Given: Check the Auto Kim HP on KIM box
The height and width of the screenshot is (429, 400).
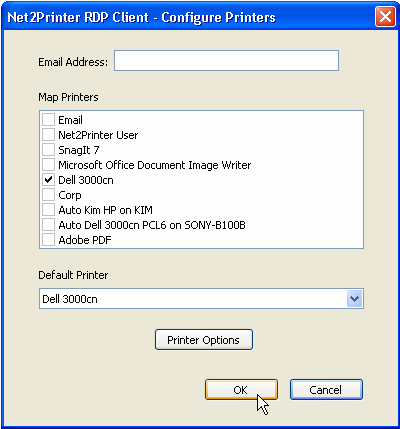Looking at the screenshot, I should (48, 210).
